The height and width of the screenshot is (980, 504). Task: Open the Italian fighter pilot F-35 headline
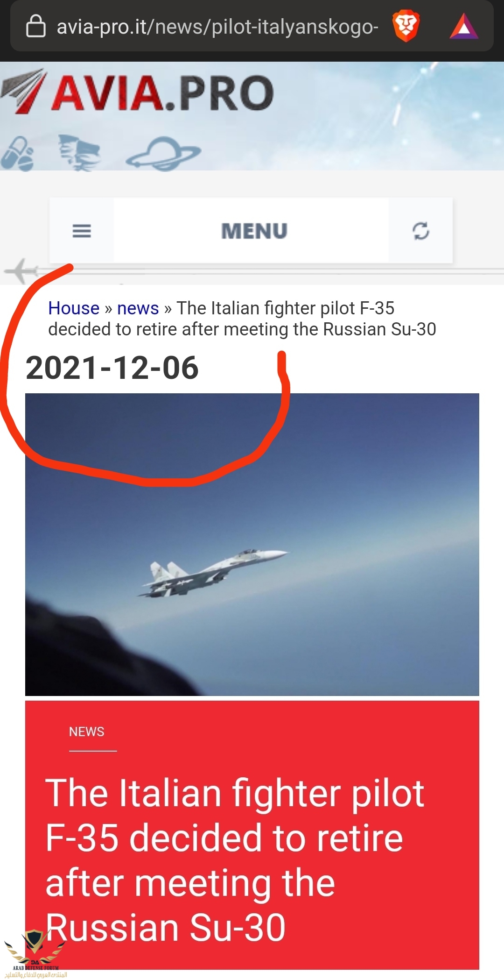pyautogui.click(x=235, y=860)
